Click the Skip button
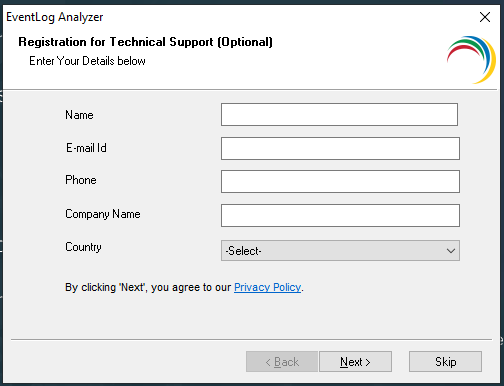 coord(445,361)
